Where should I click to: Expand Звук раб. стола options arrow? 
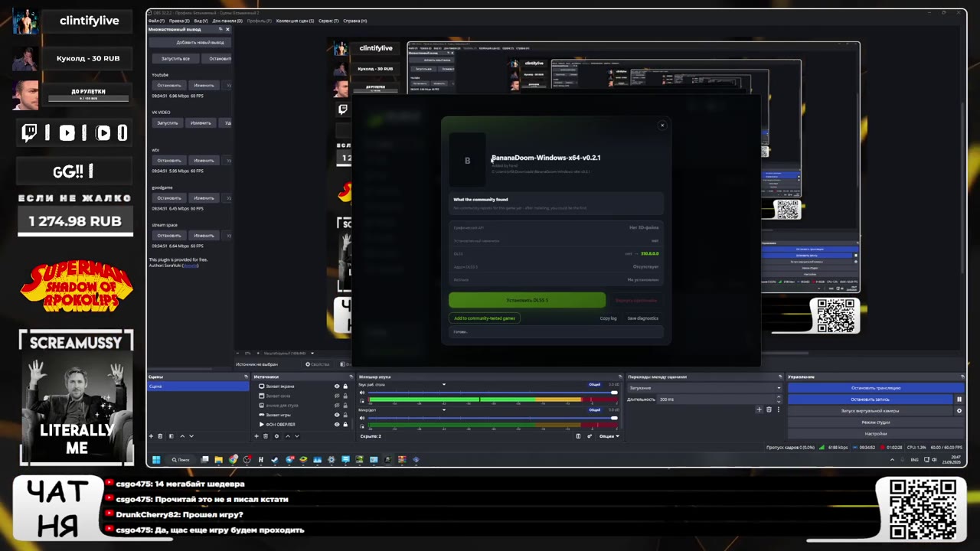(444, 384)
